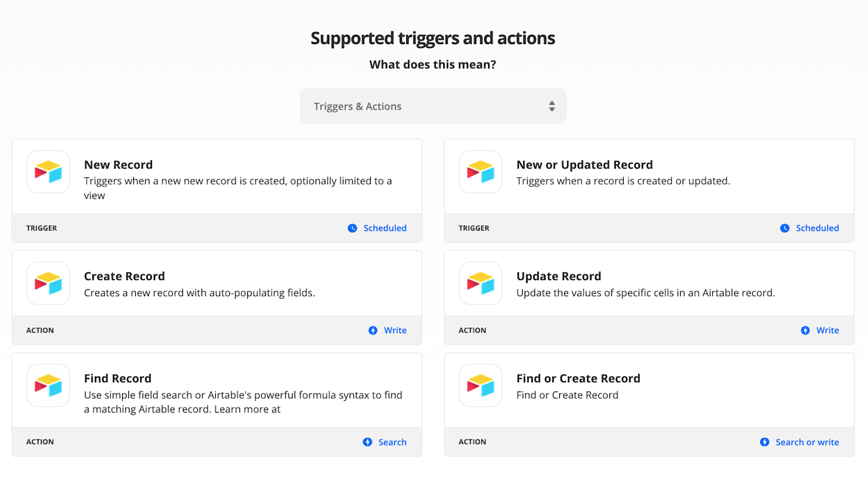
Task: Click description 'Use simple field search or Airtable's powerful formula'
Action: coord(243,402)
